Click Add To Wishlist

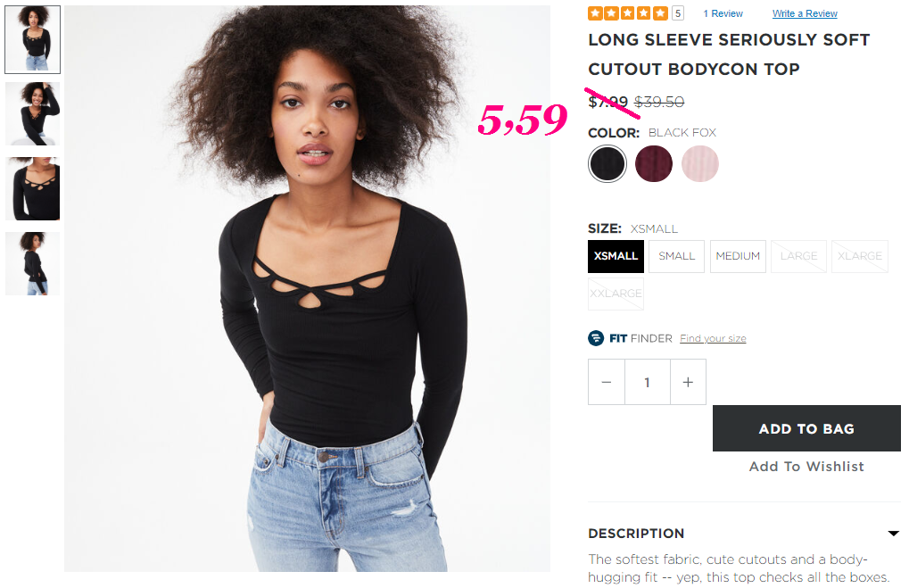(806, 467)
